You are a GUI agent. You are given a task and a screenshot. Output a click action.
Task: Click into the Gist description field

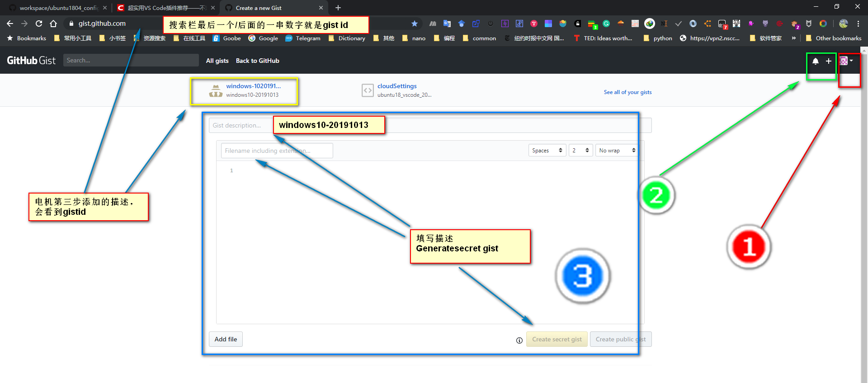click(430, 125)
